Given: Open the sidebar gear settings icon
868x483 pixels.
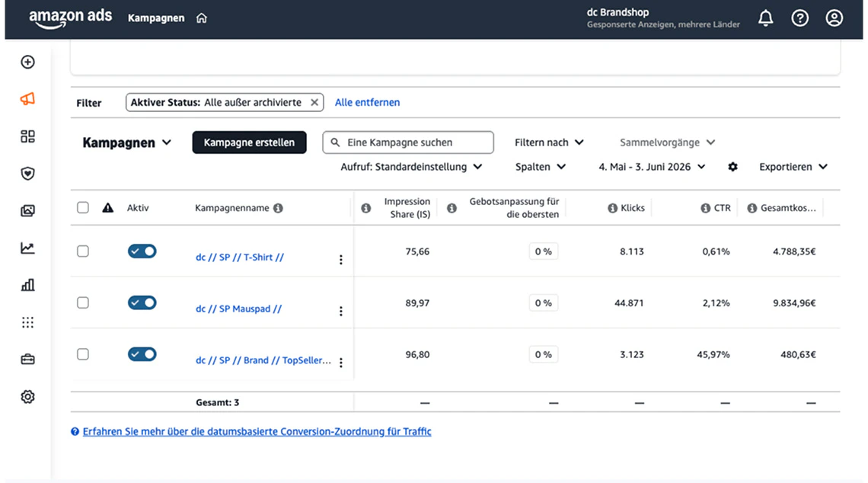Looking at the screenshot, I should (27, 397).
